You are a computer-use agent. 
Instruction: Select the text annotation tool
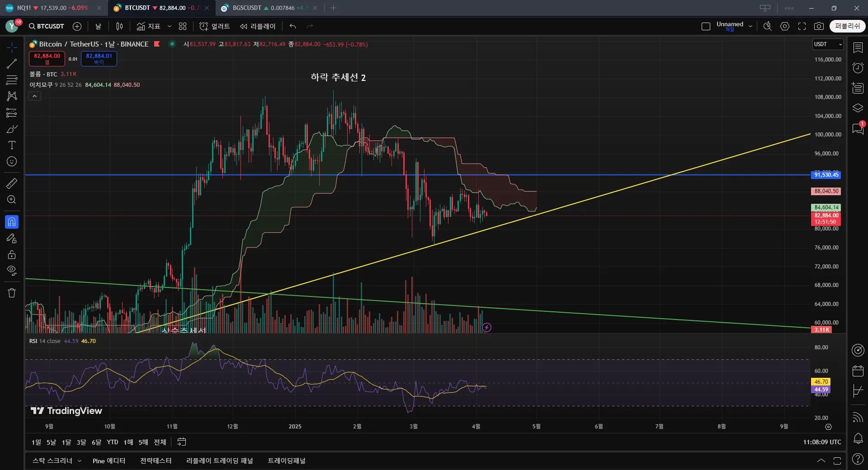pyautogui.click(x=12, y=145)
